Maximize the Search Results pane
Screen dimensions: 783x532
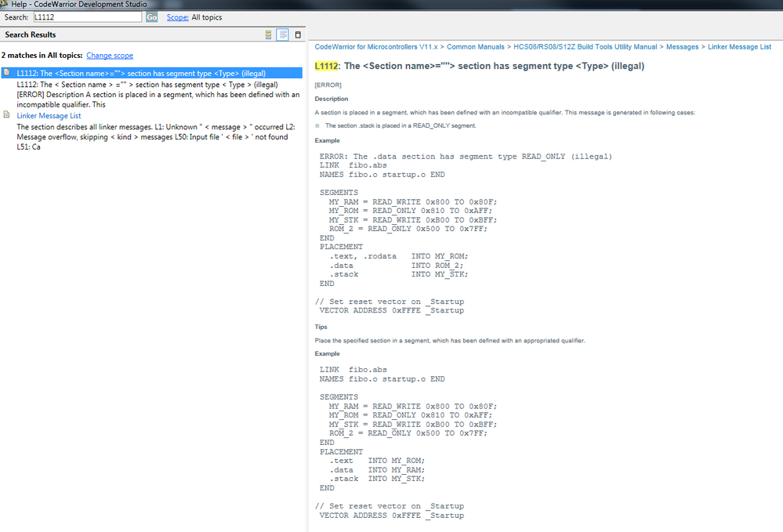298,34
